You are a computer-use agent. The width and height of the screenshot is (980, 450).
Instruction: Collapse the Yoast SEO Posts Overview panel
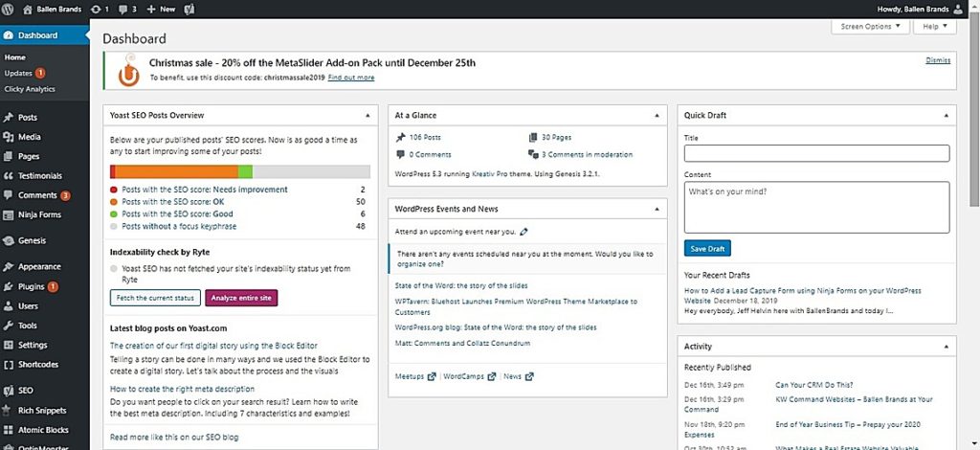coord(367,116)
